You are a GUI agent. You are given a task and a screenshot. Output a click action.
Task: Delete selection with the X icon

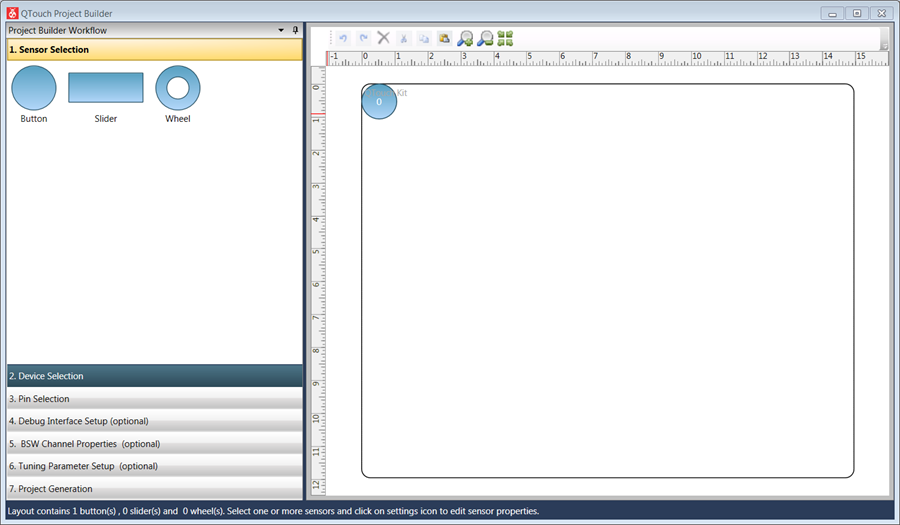(383, 38)
